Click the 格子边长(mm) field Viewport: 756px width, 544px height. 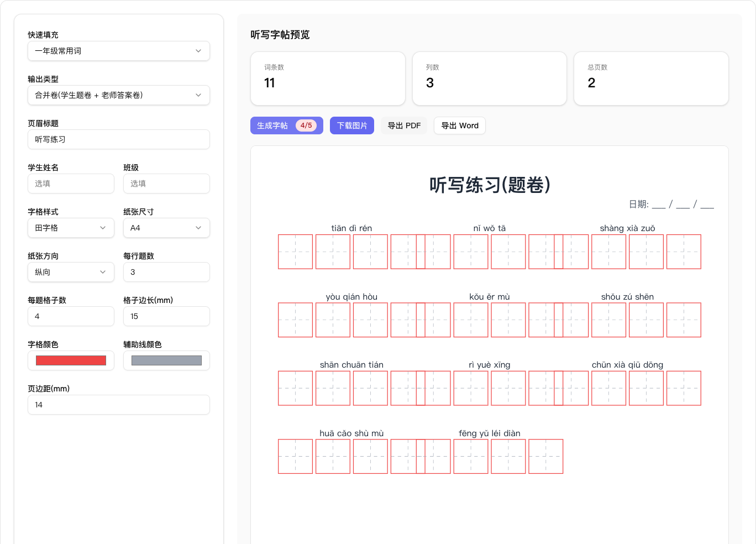166,316
